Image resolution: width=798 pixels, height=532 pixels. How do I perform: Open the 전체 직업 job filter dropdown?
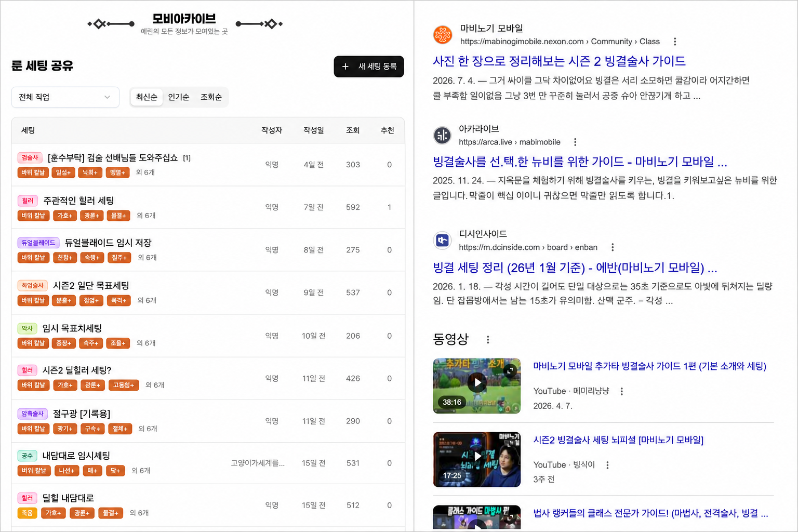pyautogui.click(x=65, y=97)
